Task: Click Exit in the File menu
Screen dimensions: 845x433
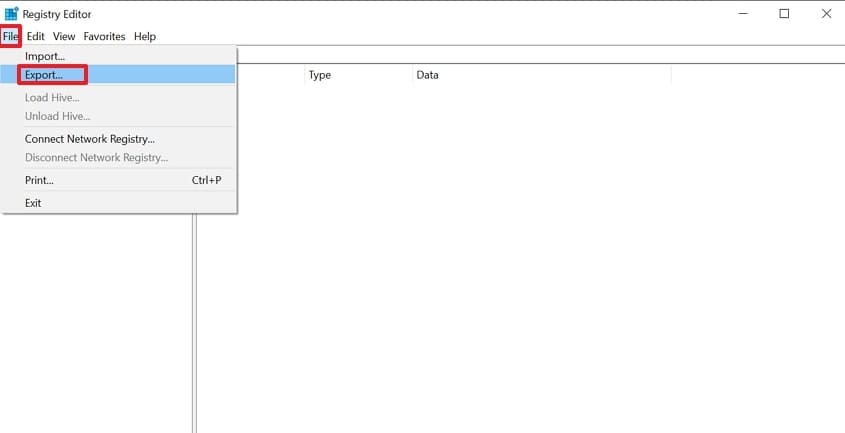Action: (118, 203)
